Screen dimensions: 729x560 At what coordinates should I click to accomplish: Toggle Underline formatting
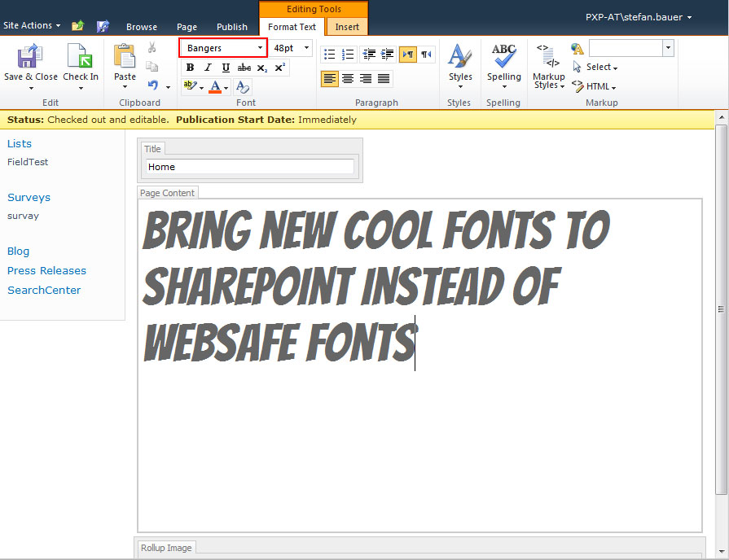click(226, 68)
